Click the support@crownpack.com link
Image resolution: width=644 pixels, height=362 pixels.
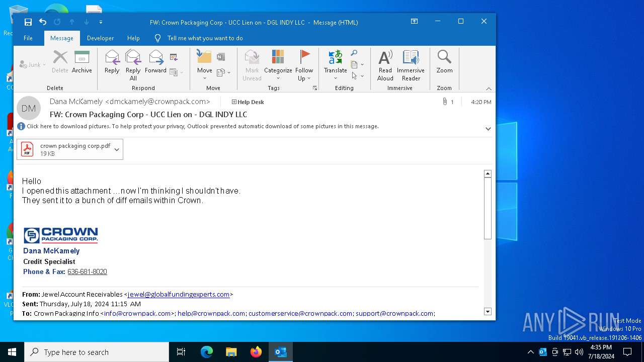(394, 313)
